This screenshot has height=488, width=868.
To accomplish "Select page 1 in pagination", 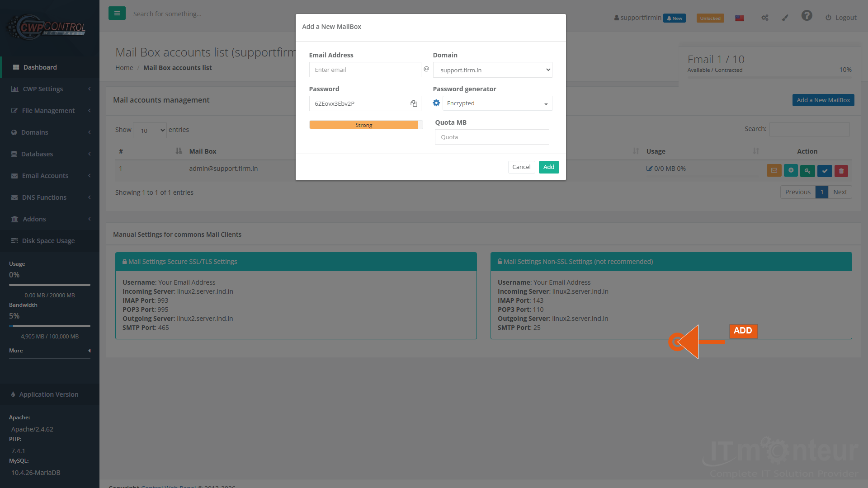I will click(x=822, y=192).
